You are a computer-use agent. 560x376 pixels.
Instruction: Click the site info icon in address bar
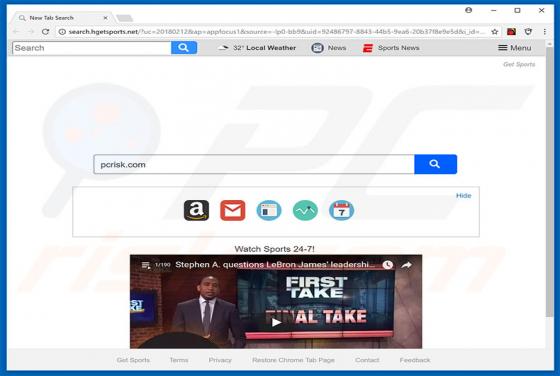coord(62,32)
